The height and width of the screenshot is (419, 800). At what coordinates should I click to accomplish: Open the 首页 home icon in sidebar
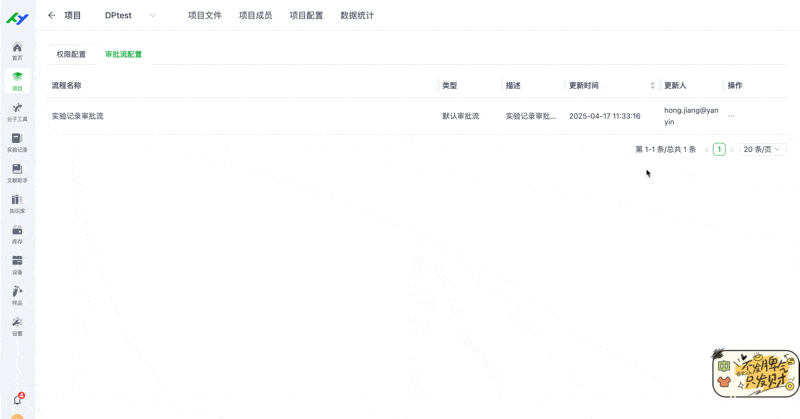(17, 51)
